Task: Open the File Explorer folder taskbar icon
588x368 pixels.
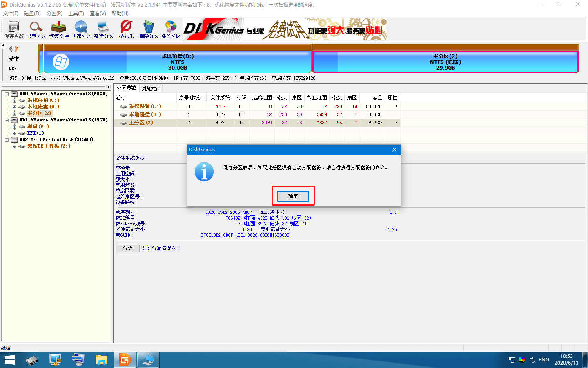Action: pos(101,360)
